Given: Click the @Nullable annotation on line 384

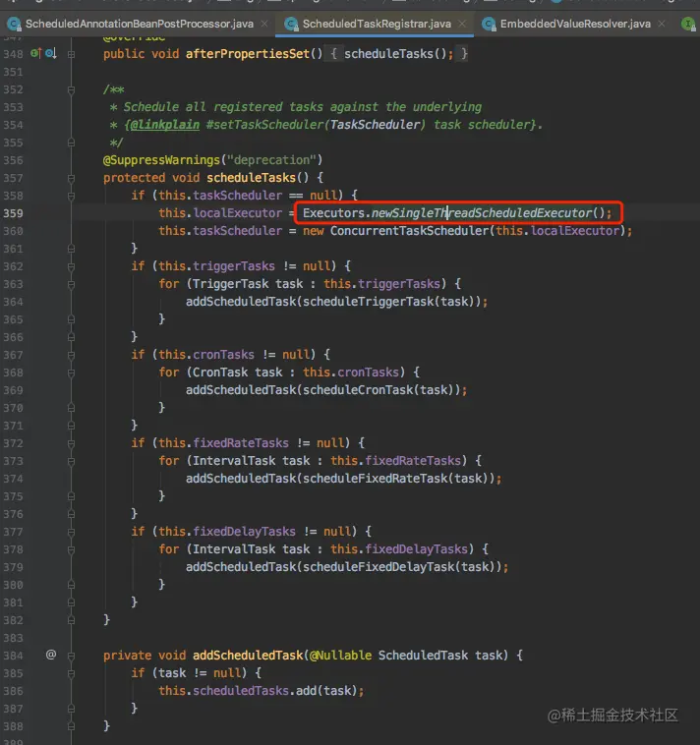Looking at the screenshot, I should coord(340,656).
